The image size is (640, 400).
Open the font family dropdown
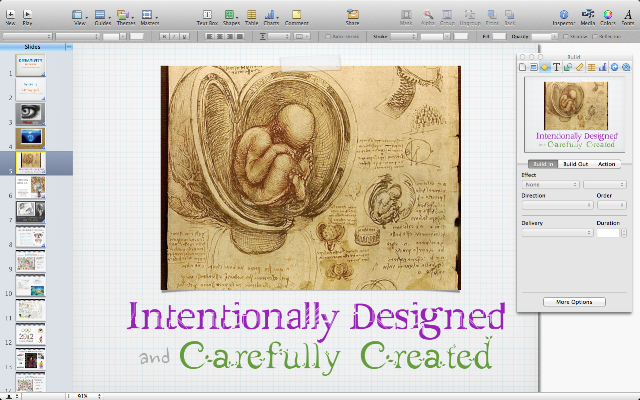(x=27, y=37)
